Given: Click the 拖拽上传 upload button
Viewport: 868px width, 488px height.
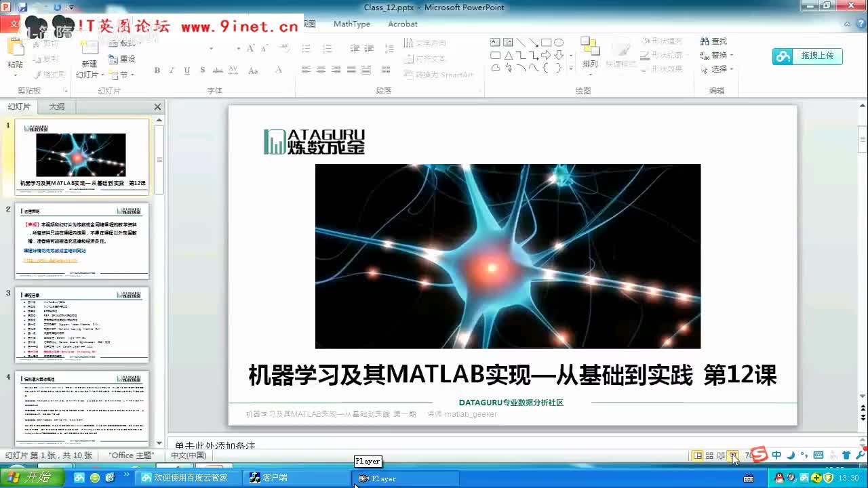Looking at the screenshot, I should coord(808,56).
